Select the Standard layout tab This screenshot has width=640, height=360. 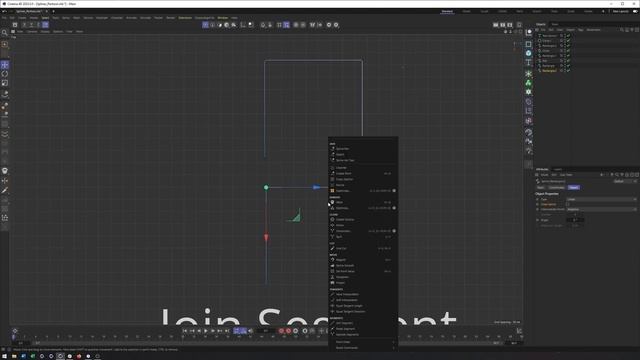[447, 11]
